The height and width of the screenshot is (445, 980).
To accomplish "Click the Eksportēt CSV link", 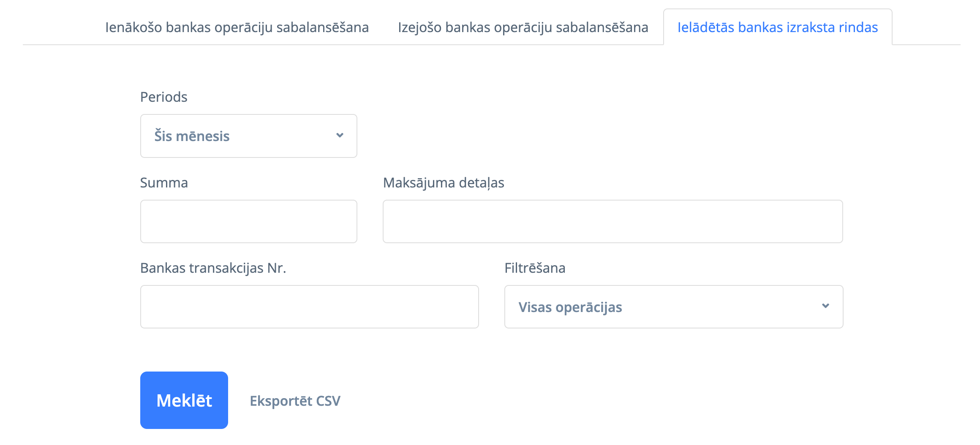I will tap(295, 401).
